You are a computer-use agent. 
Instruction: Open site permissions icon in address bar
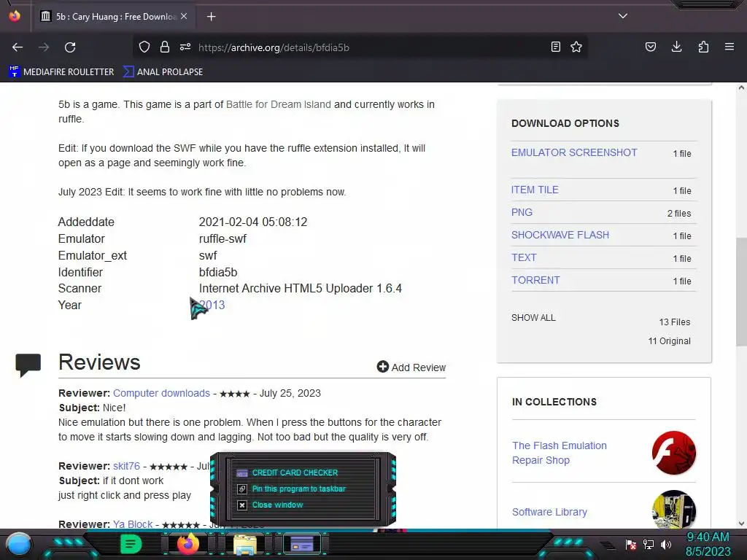(185, 47)
